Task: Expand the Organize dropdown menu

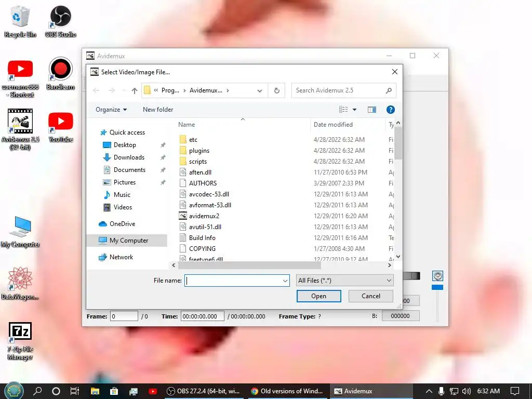Action: (x=111, y=110)
